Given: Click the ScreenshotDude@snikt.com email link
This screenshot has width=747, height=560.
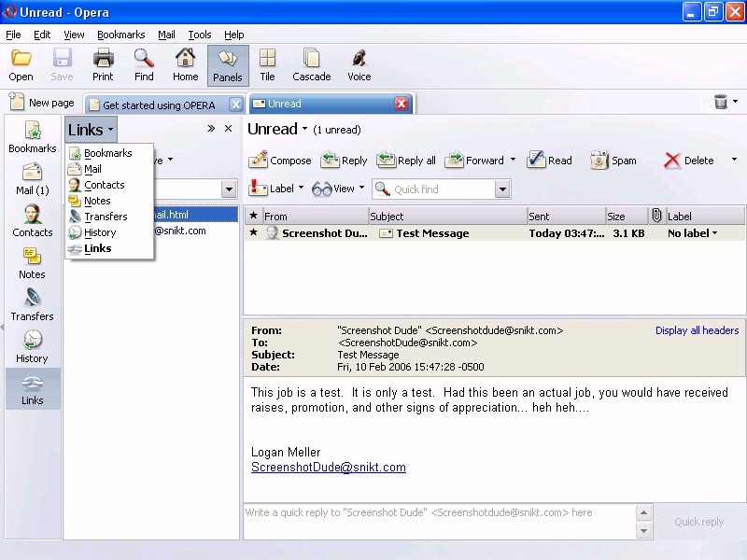Looking at the screenshot, I should click(329, 468).
